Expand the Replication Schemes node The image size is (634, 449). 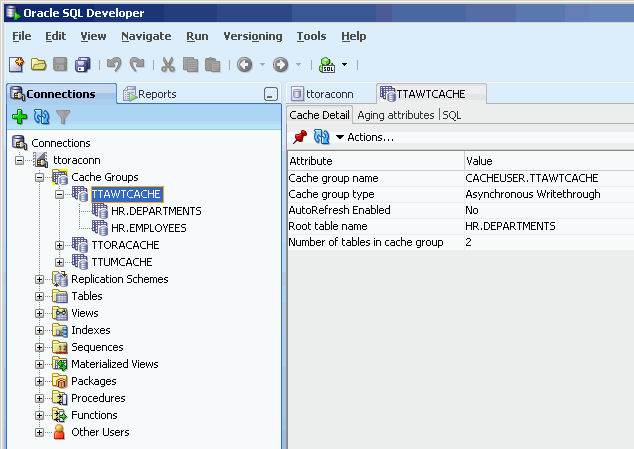click(39, 280)
